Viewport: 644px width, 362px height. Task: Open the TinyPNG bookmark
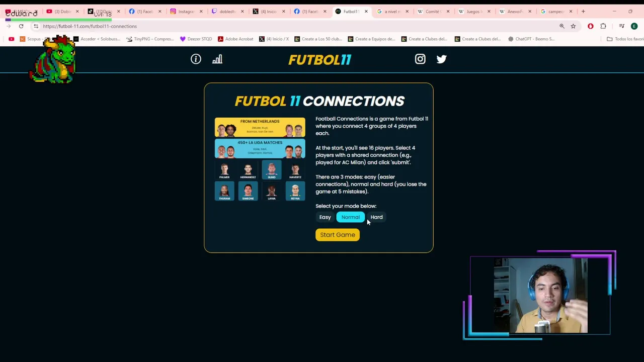150,39
